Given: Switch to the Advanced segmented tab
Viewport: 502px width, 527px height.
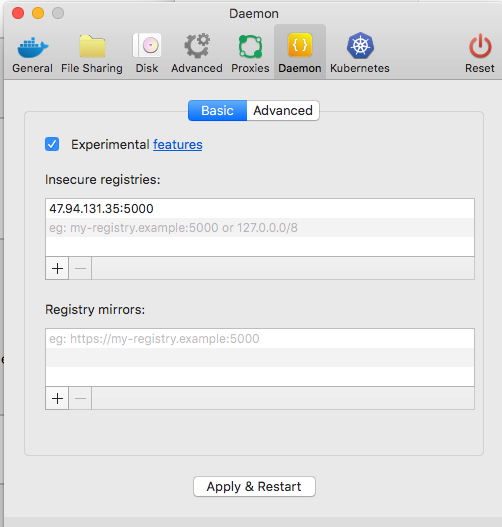Looking at the screenshot, I should point(283,111).
